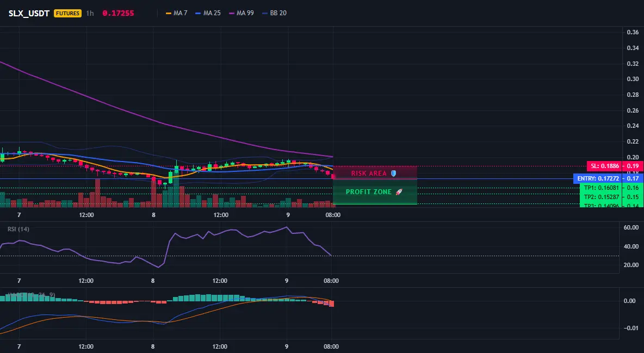644x353 pixels.
Task: Click the 0.00 MACD axis value
Action: click(x=630, y=301)
